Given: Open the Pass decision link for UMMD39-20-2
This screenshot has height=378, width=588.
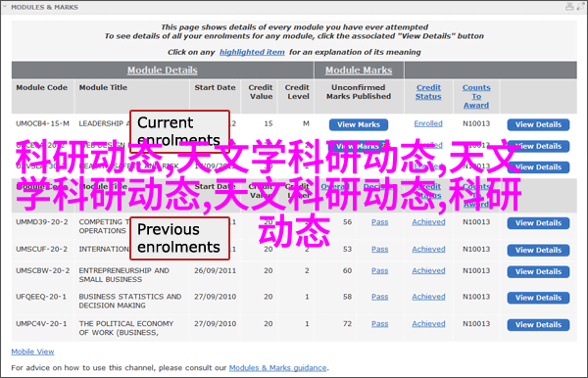Looking at the screenshot, I should [x=380, y=222].
